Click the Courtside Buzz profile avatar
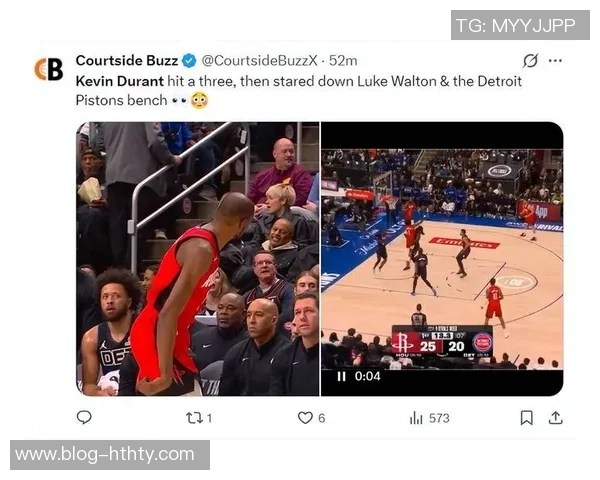The image size is (600, 480). pyautogui.click(x=49, y=69)
